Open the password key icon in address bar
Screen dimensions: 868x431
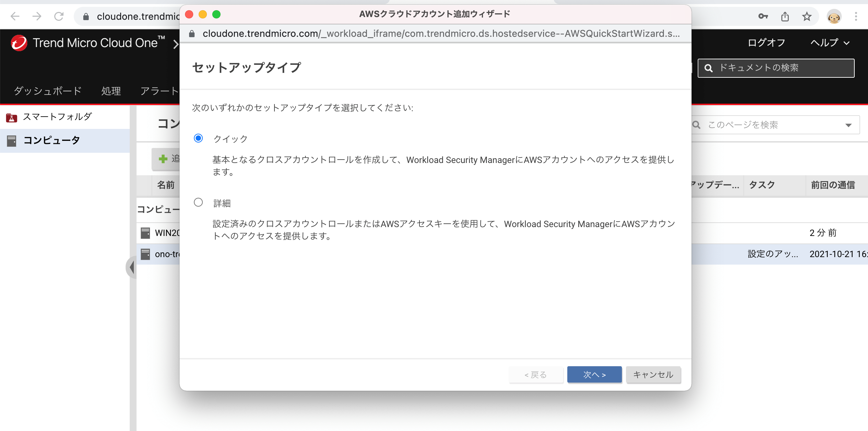click(x=763, y=16)
